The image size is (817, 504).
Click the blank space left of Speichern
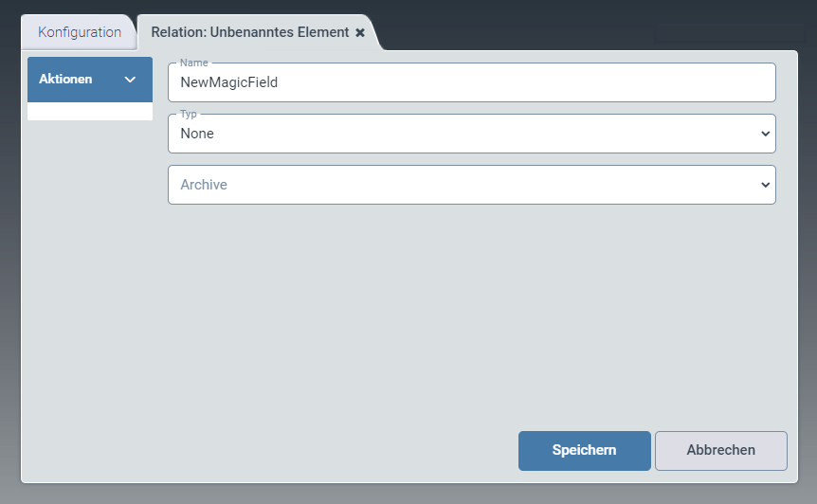(332, 450)
